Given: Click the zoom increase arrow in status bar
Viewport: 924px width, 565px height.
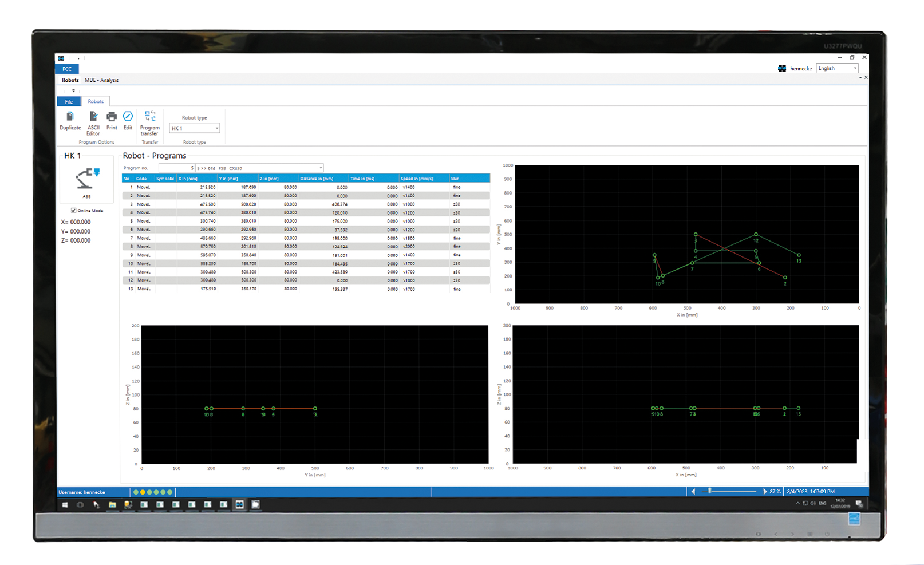Looking at the screenshot, I should pos(765,492).
